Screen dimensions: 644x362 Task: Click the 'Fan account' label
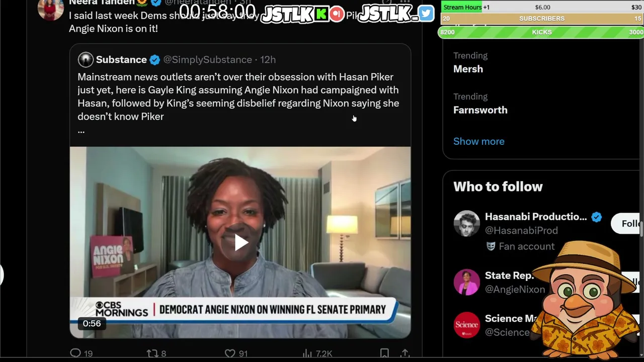pyautogui.click(x=527, y=246)
